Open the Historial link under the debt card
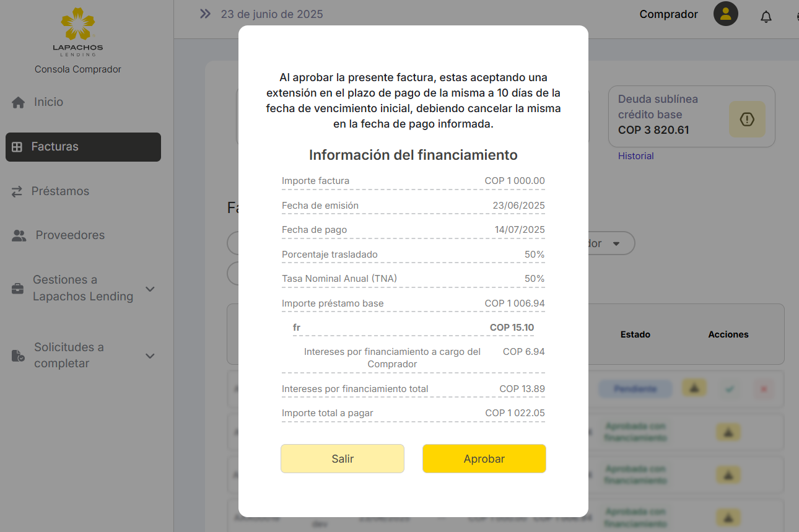The image size is (799, 532). pos(635,156)
